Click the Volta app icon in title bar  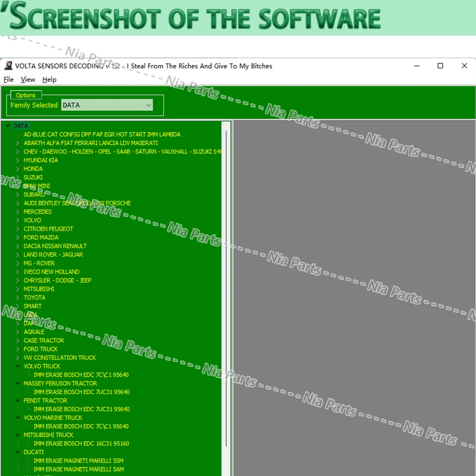pyautogui.click(x=9, y=66)
